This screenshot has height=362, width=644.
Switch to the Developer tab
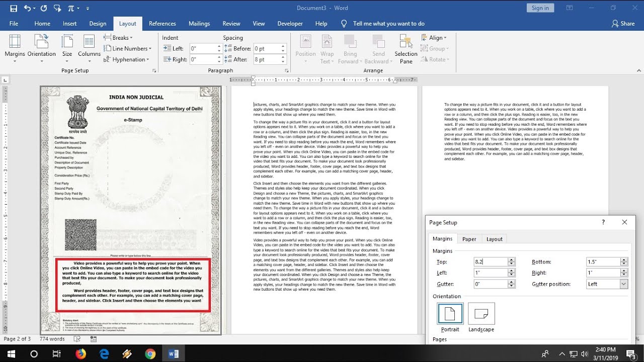(290, 24)
